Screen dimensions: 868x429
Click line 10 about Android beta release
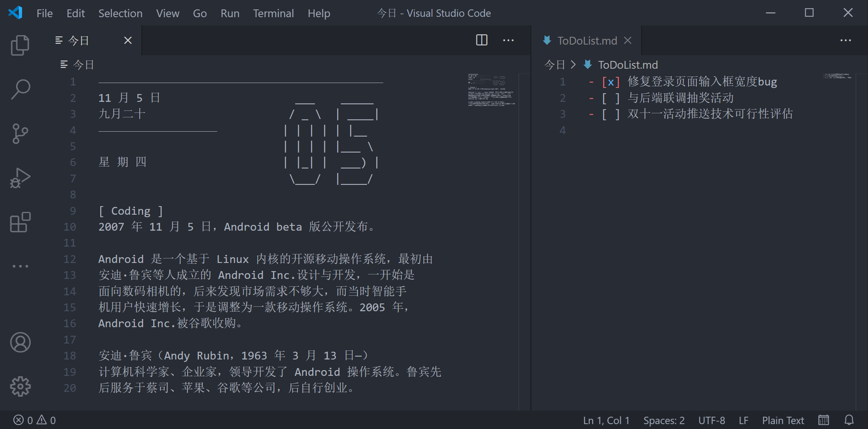237,227
